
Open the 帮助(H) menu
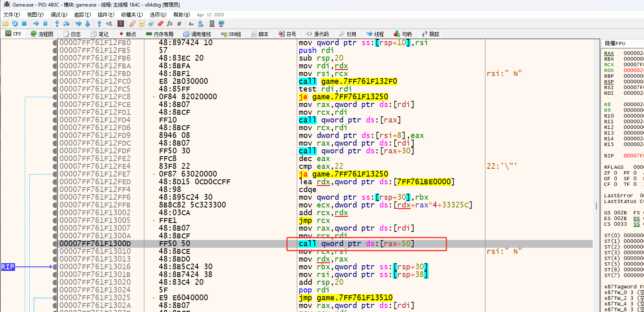point(182,15)
